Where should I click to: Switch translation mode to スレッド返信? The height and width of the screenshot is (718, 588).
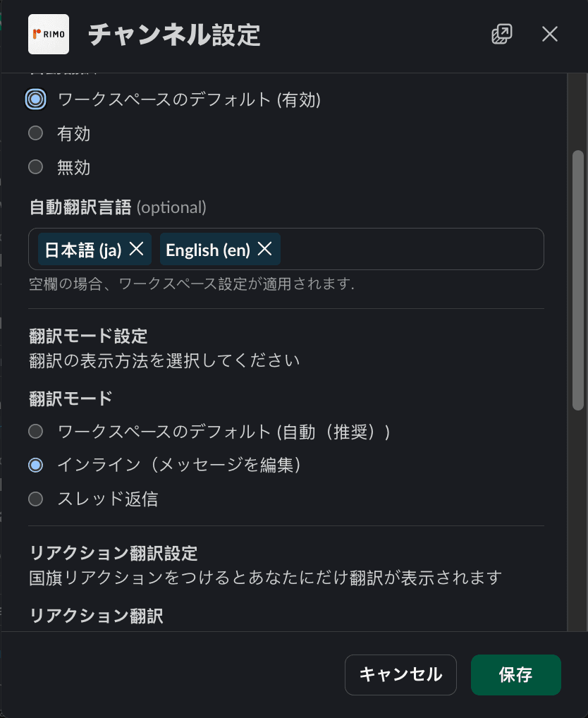pos(35,499)
